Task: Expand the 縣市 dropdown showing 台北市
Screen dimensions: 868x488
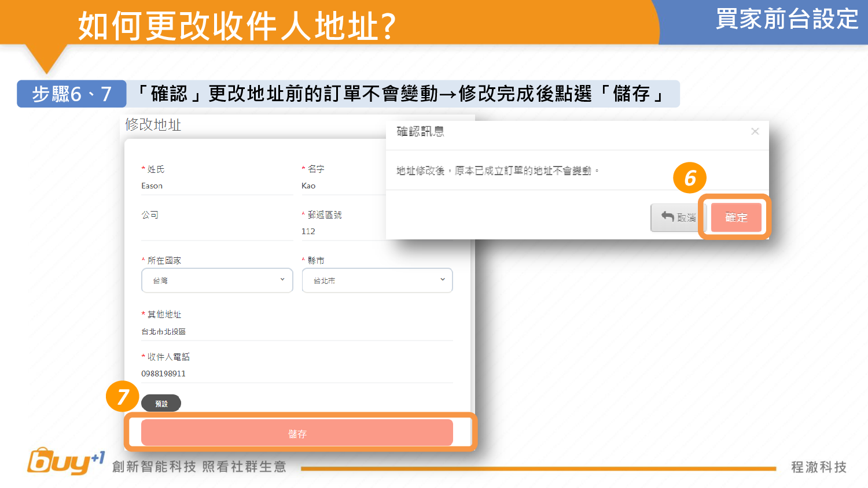Action: 377,280
